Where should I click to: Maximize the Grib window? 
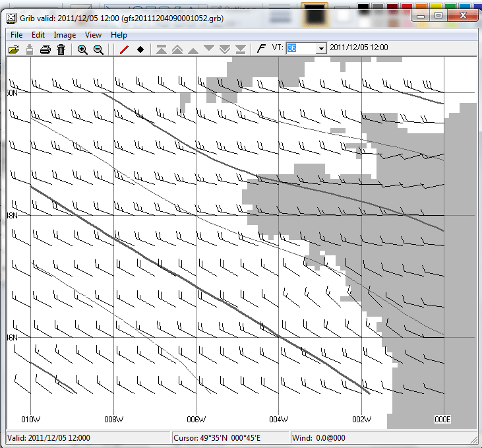(x=438, y=15)
